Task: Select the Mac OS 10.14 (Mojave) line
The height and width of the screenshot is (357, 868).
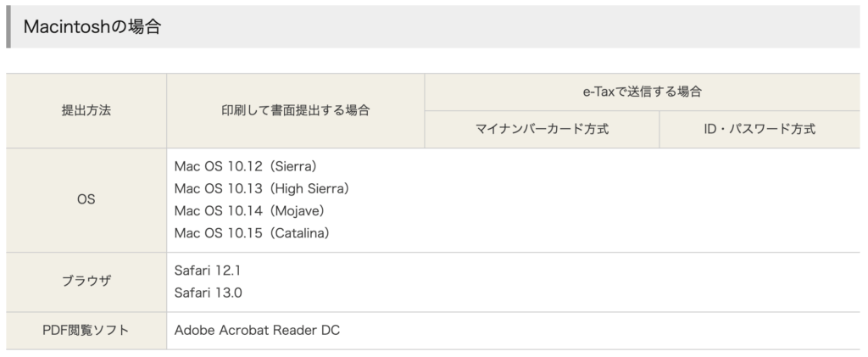Action: tap(251, 211)
